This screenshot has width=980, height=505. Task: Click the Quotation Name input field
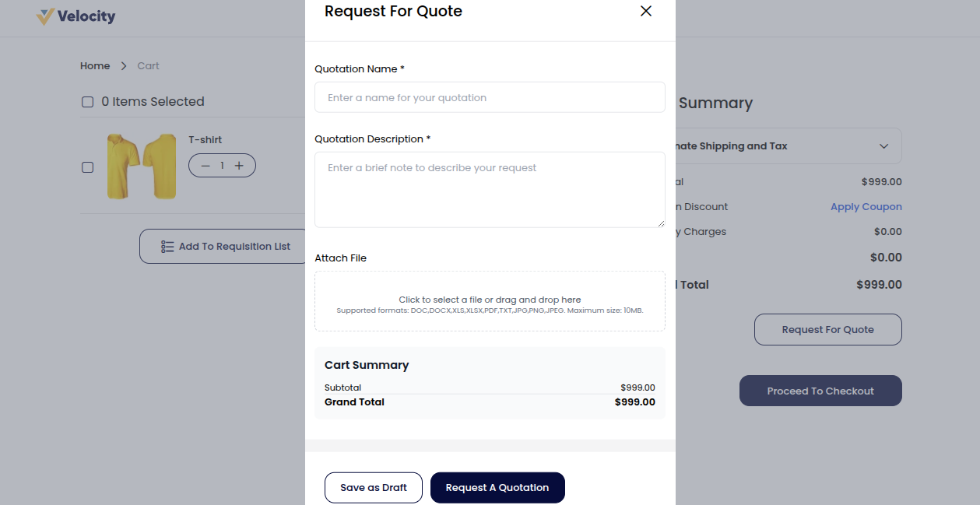tap(490, 96)
